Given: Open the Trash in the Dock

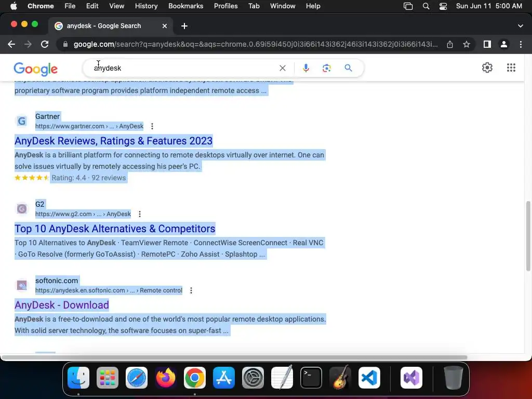Looking at the screenshot, I should pyautogui.click(x=453, y=378).
